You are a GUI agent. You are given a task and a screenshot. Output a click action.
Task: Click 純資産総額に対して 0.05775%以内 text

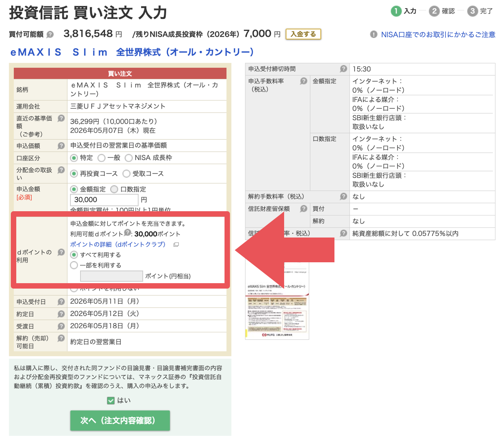pos(405,234)
